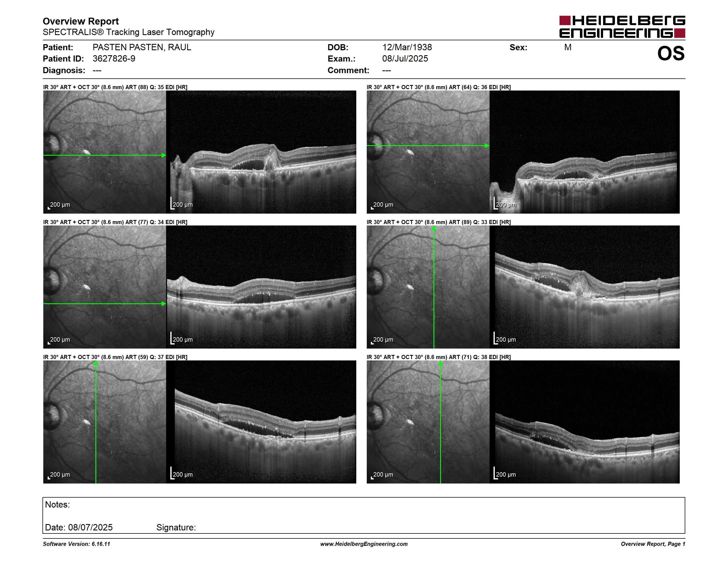Open the IR fundus image for ART (77) scan
This screenshot has width=728, height=563.
coord(105,287)
